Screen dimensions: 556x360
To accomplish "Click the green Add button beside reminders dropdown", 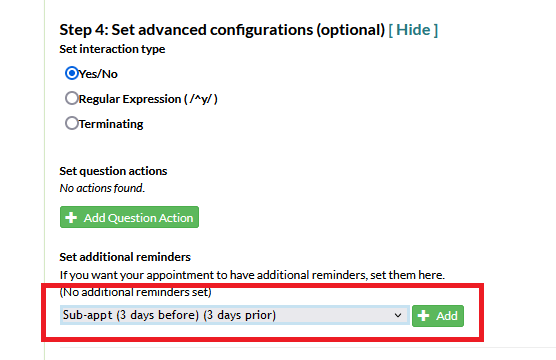I will (x=438, y=316).
